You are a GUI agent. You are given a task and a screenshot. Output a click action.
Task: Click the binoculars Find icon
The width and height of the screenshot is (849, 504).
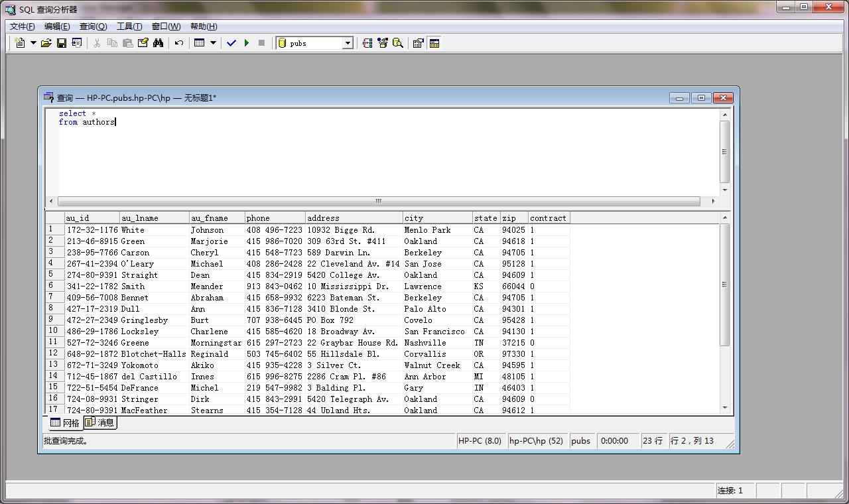pyautogui.click(x=158, y=43)
